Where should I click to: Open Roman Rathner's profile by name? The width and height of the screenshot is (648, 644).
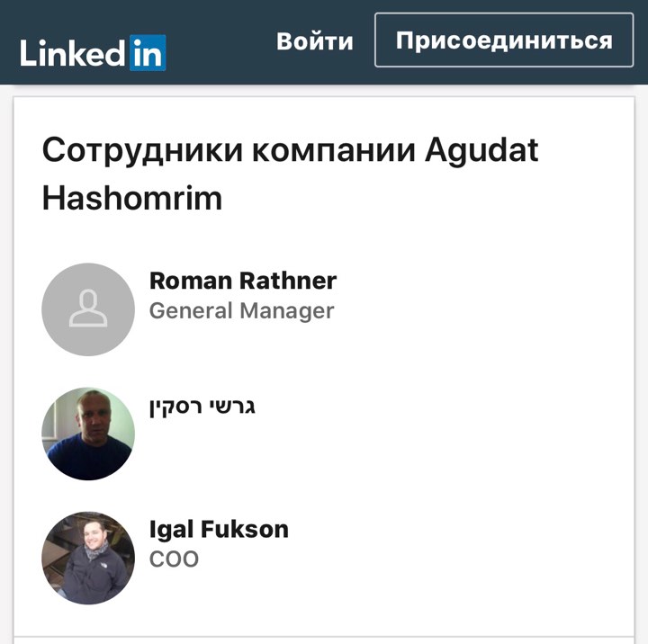[x=243, y=281]
